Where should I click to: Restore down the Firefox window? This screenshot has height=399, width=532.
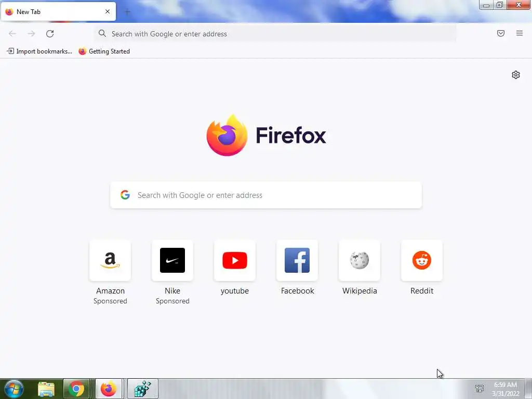tap(500, 5)
